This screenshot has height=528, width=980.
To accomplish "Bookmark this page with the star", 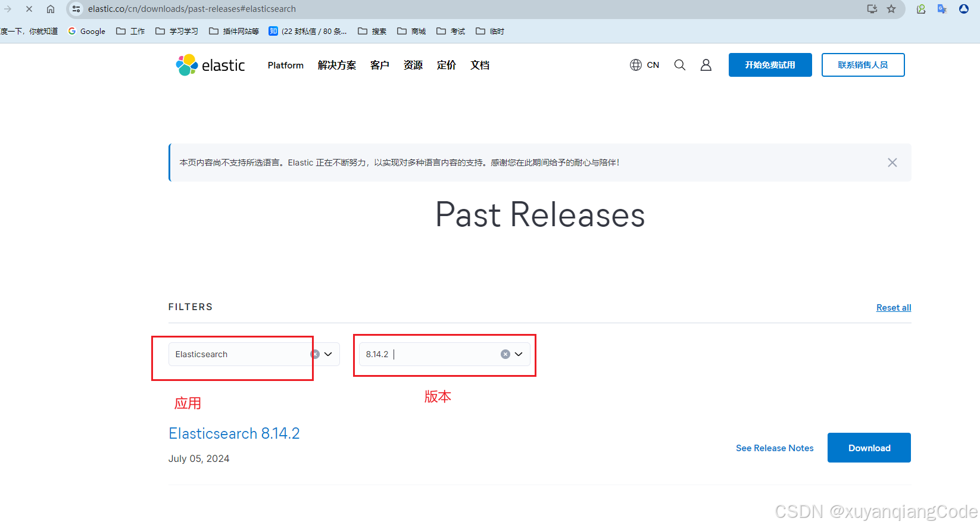I will (891, 9).
